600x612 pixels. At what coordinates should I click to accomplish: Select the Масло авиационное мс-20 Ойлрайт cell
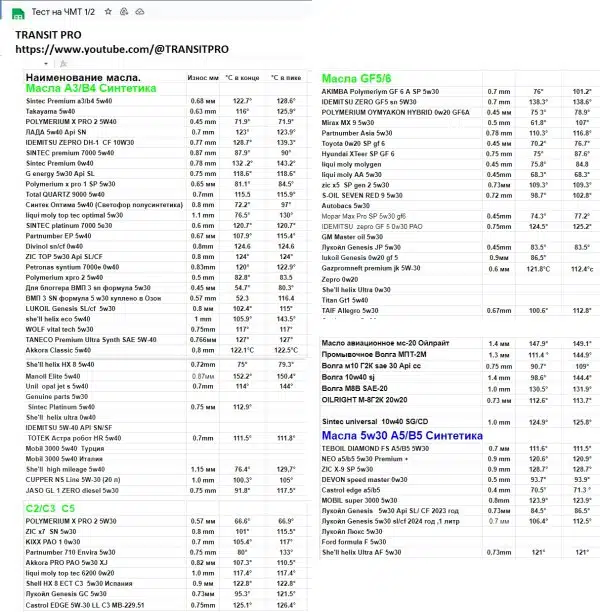click(x=385, y=343)
